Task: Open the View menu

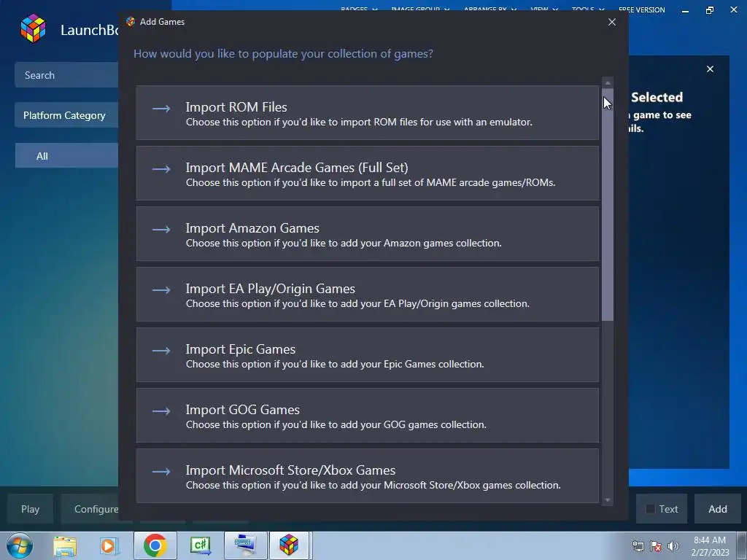Action: coord(544,9)
